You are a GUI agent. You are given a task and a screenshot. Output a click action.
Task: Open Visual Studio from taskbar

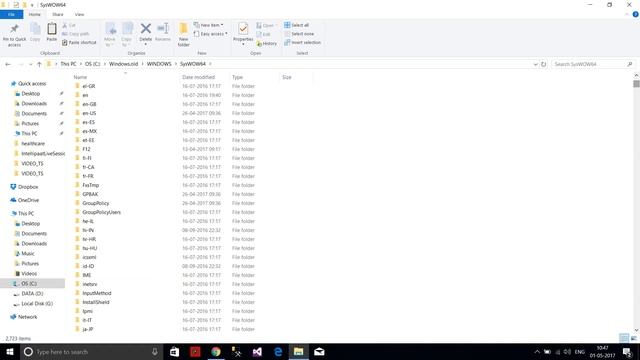tap(257, 352)
